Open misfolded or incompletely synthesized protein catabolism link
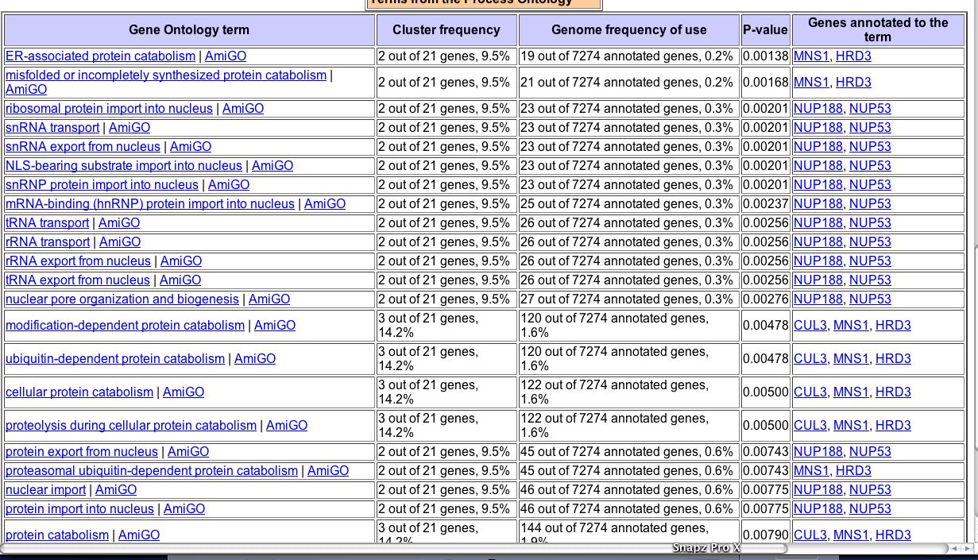Image resolution: width=978 pixels, height=560 pixels. pos(166,75)
